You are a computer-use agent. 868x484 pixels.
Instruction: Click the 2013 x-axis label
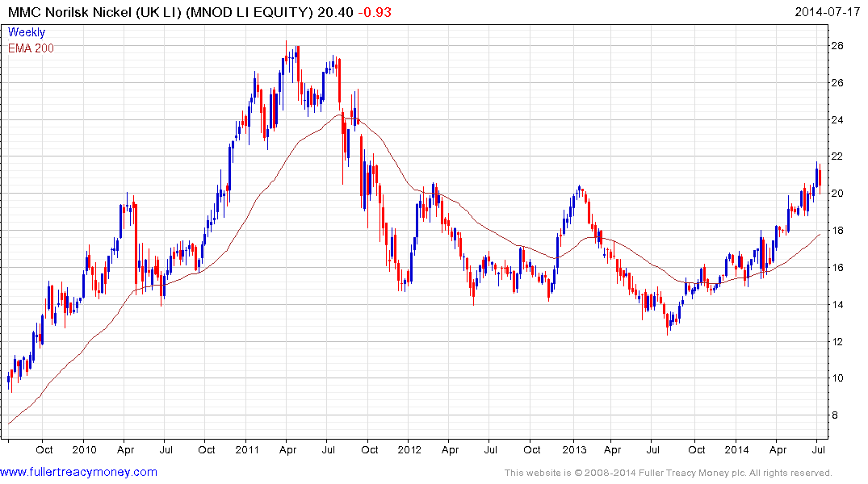click(x=574, y=449)
